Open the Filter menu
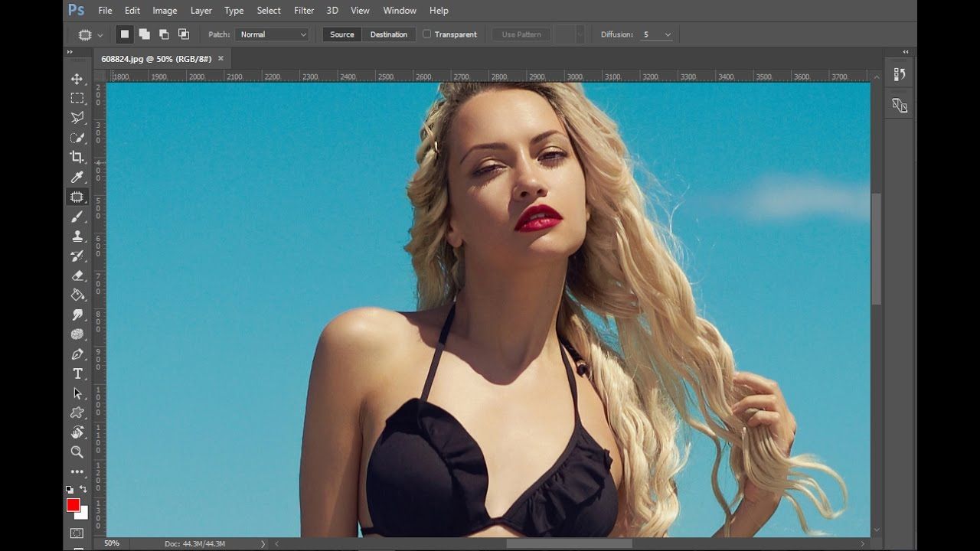 [304, 11]
